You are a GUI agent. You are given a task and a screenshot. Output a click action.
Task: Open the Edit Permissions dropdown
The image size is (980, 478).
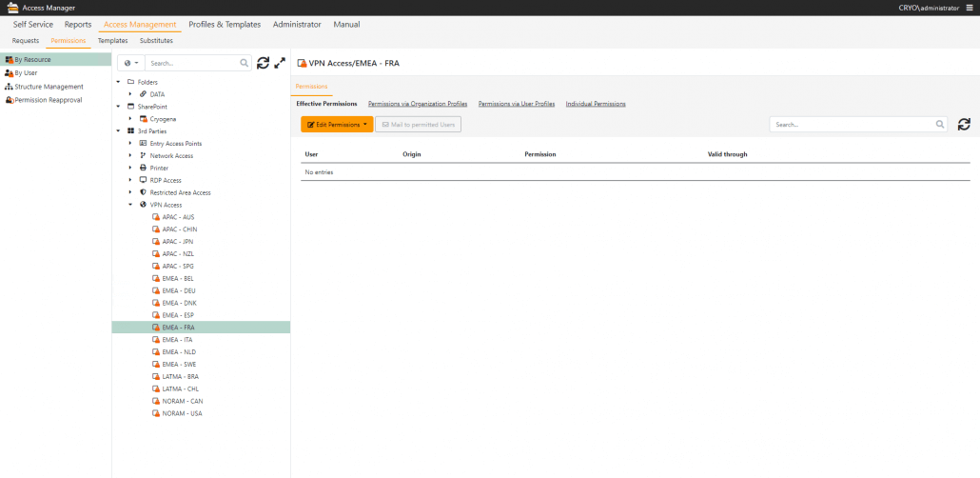coord(337,125)
